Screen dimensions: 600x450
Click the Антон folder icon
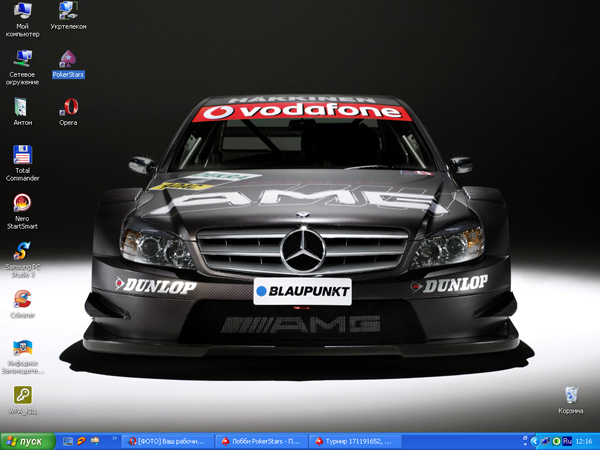coord(22,107)
